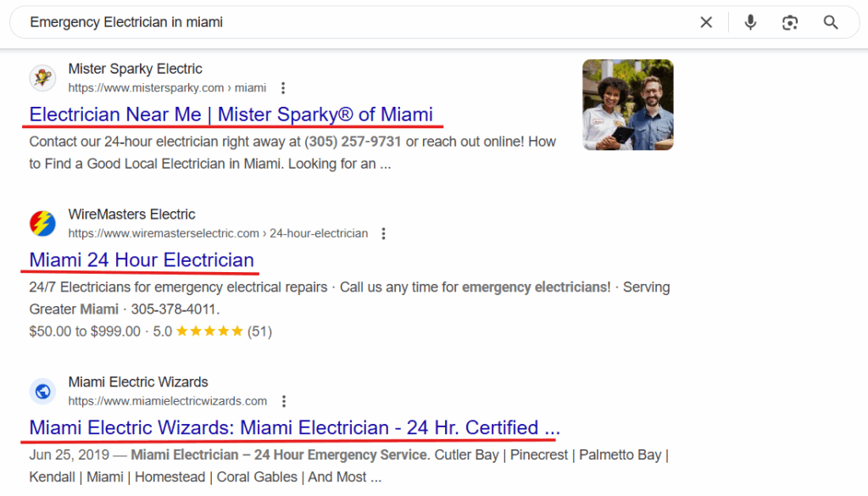Image resolution: width=868 pixels, height=496 pixels.
Task: Click WireMasters five-star rating
Action: click(210, 332)
